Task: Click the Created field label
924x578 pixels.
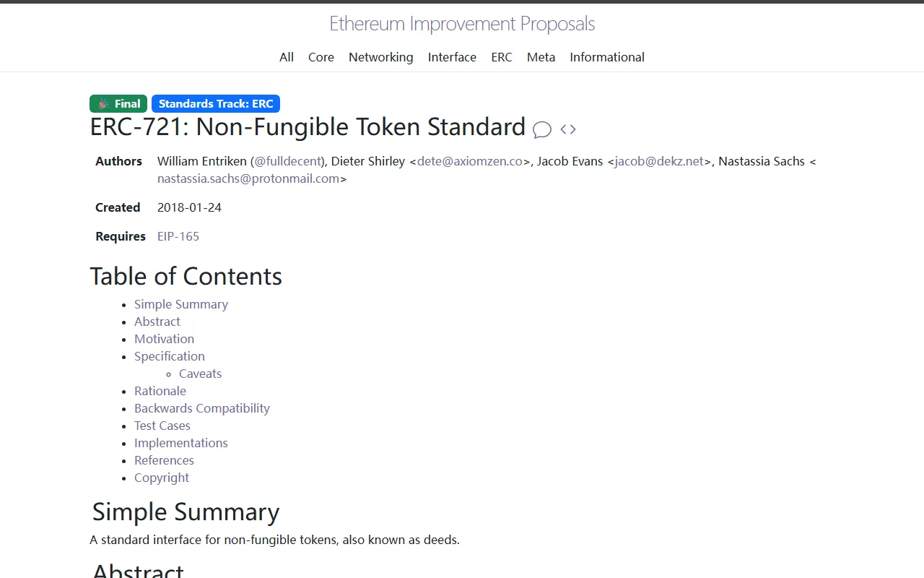Action: pyautogui.click(x=118, y=207)
